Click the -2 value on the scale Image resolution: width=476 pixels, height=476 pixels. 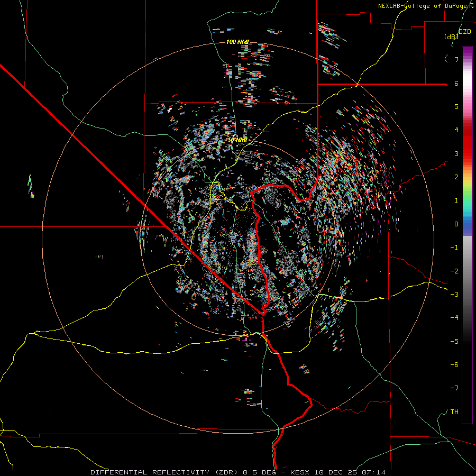(x=454, y=271)
